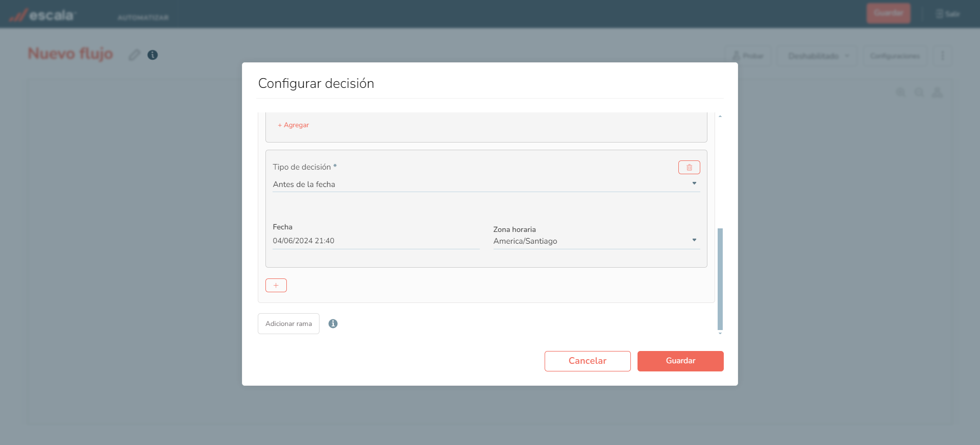Click the escala logo in header
This screenshot has height=445, width=980.
42,15
